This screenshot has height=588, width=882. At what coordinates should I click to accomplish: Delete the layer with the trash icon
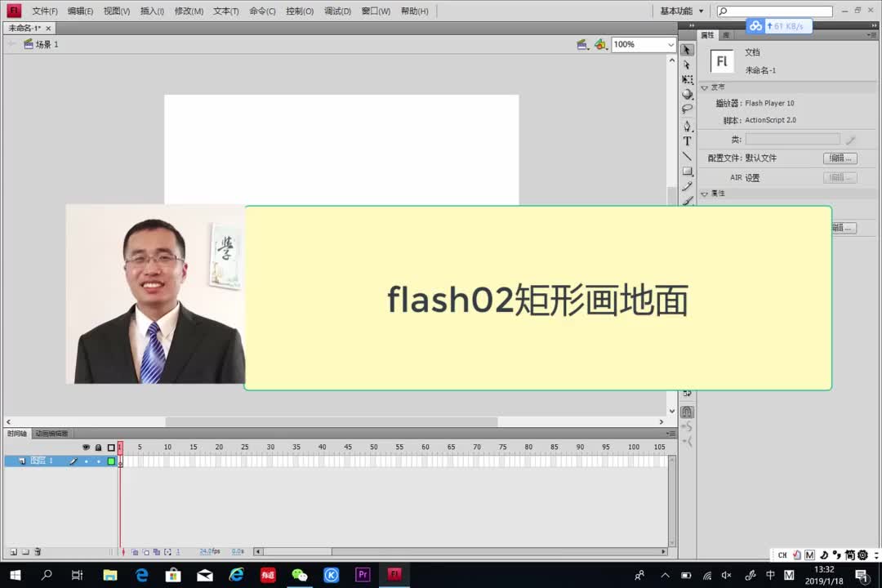tap(38, 551)
